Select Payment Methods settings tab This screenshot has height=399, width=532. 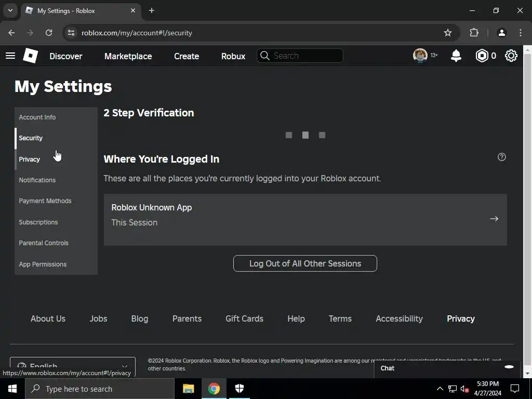click(56, 201)
